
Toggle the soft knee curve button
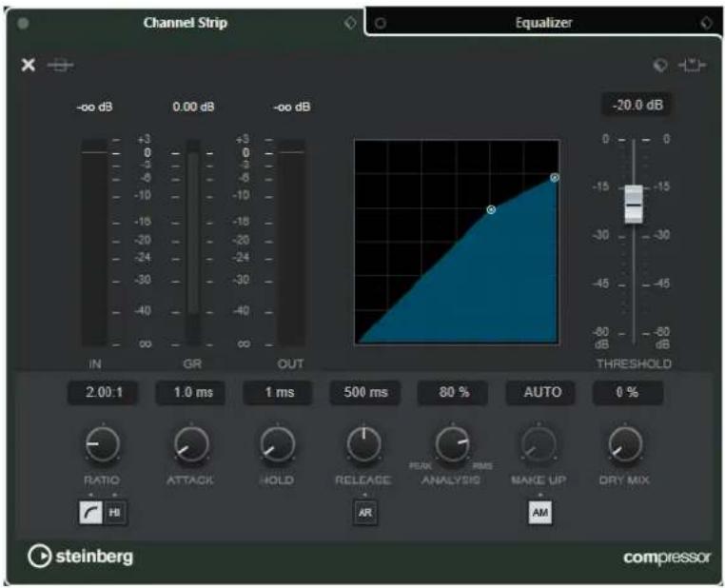pos(91,512)
